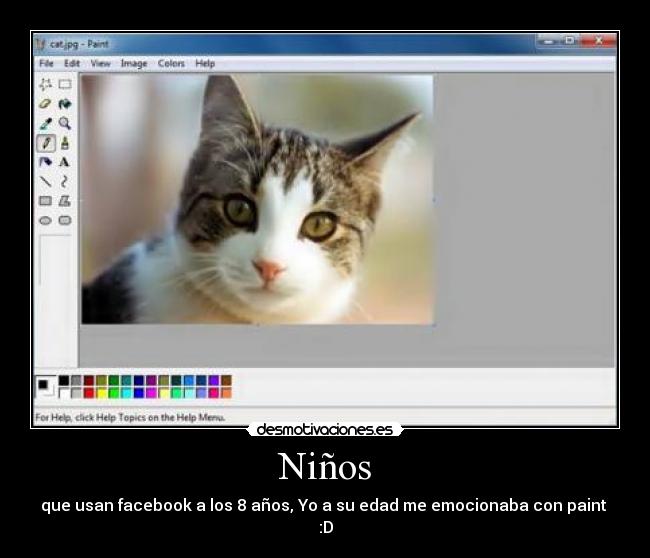The height and width of the screenshot is (558, 650).
Task: Choose the Brush tool
Action: [65, 143]
